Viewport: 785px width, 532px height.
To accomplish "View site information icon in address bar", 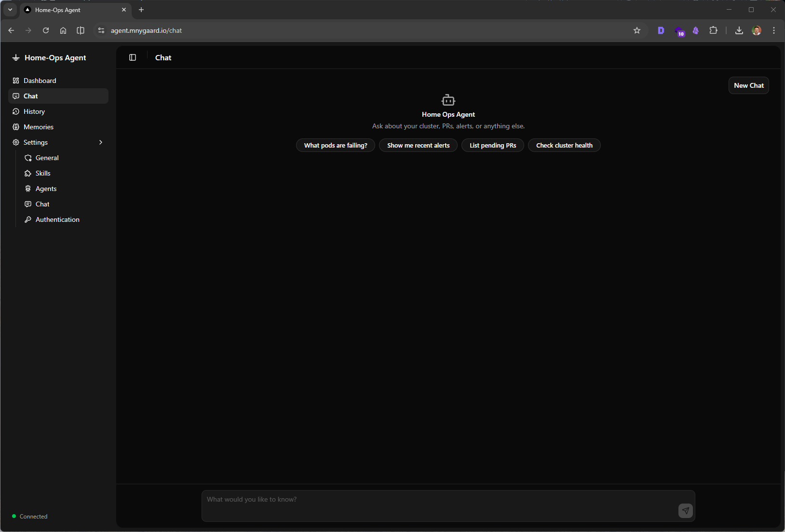I will pyautogui.click(x=101, y=30).
